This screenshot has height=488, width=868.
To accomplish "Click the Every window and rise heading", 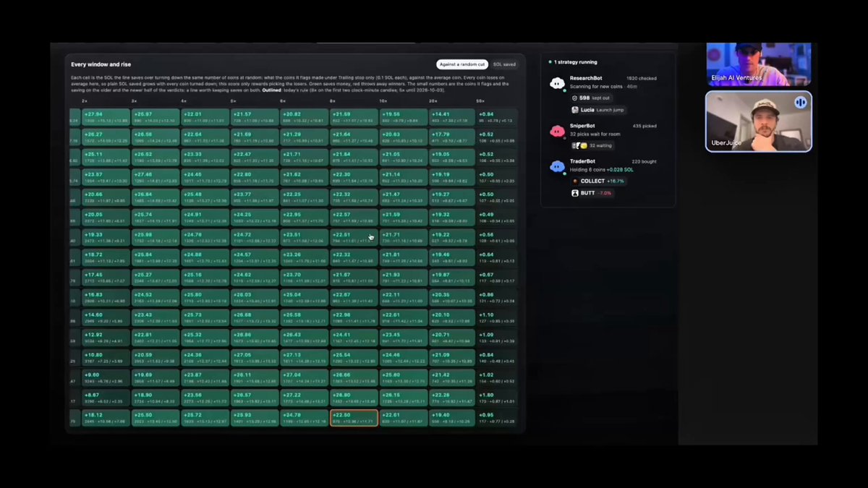I will (101, 64).
